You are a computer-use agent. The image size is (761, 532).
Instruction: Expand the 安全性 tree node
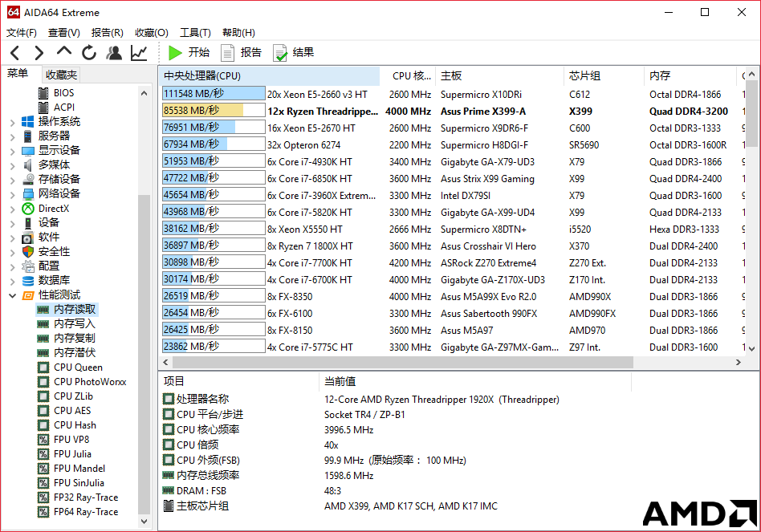13,252
